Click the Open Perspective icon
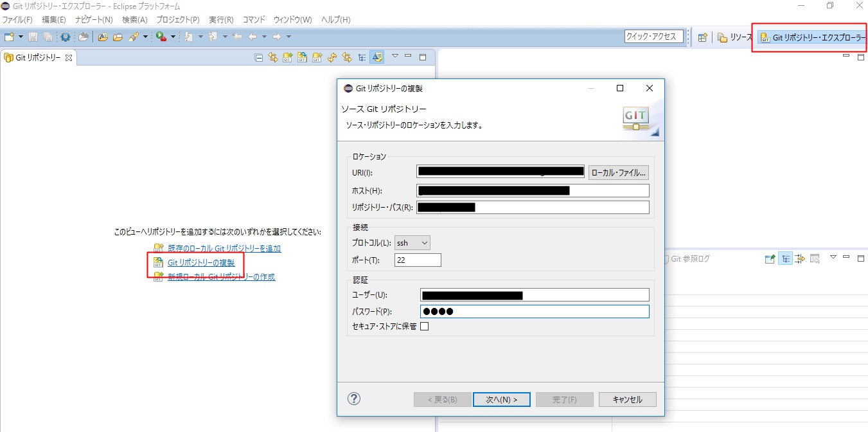Screen dimensions: 868x432 [x=702, y=37]
